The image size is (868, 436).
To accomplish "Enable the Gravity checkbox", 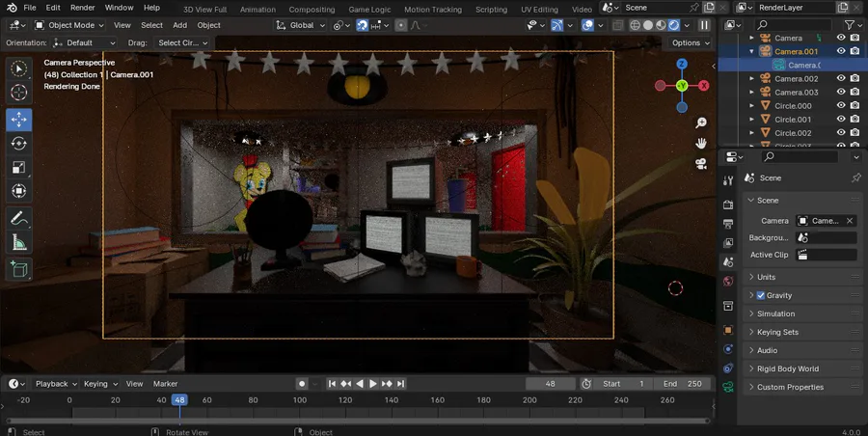I will (761, 295).
